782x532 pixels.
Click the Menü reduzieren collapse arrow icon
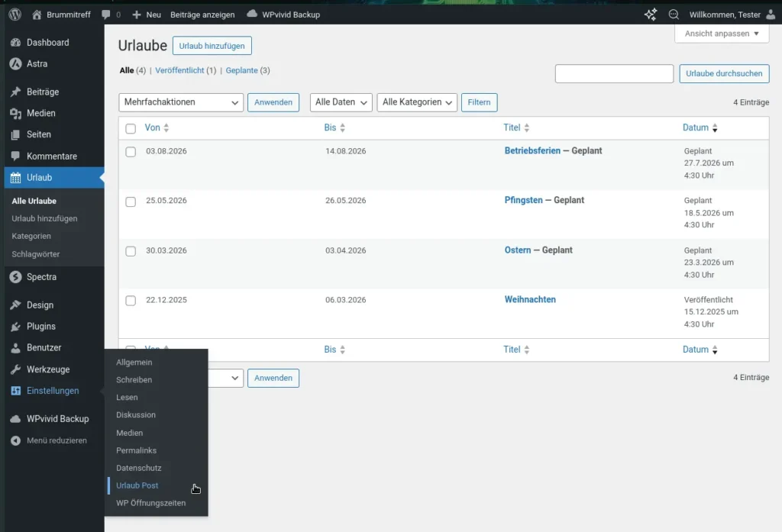15,440
